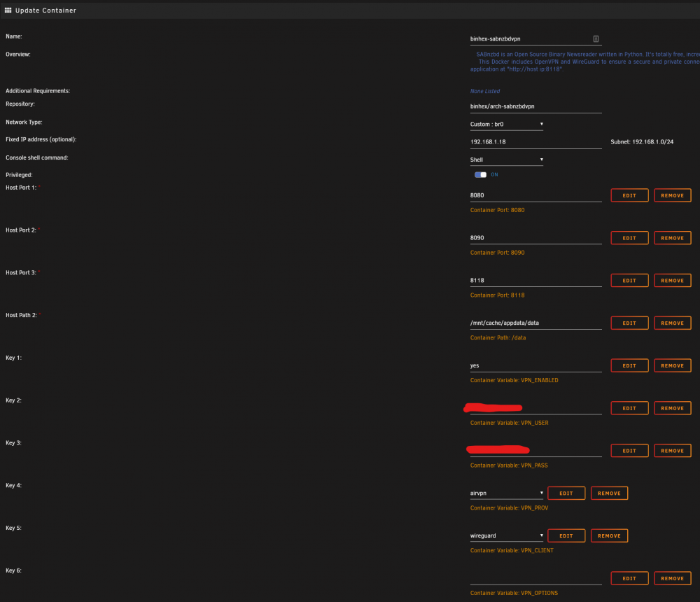Edit Host Port 2 setting
This screenshot has height=602, width=700.
629,238
